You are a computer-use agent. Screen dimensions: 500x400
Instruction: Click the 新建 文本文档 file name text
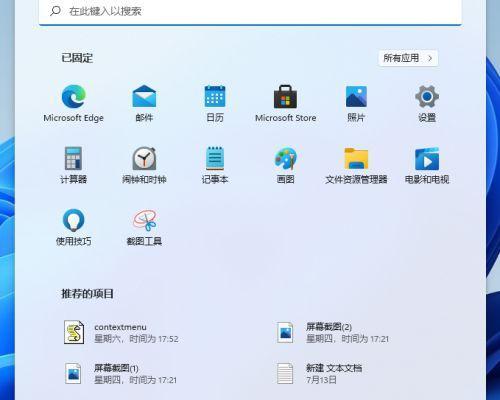coord(334,368)
